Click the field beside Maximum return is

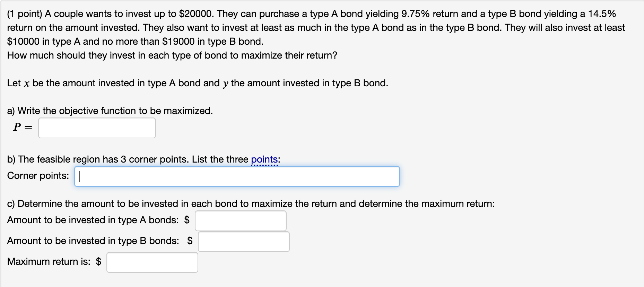click(152, 262)
